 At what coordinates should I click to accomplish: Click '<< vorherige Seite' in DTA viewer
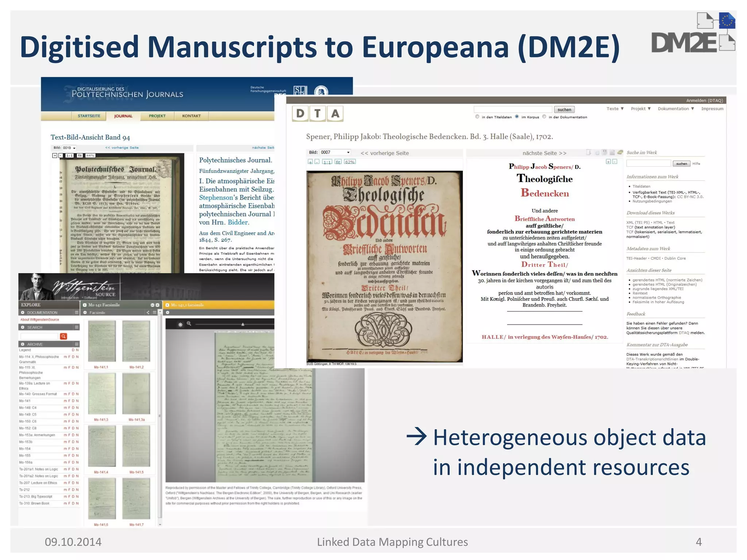pos(384,153)
